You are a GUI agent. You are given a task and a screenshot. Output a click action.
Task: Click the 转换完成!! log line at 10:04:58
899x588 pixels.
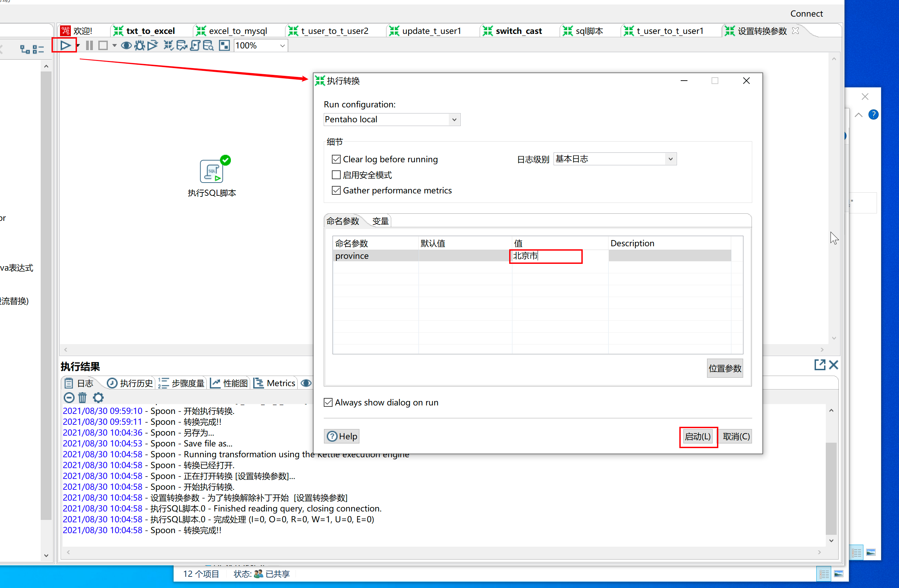coord(142,530)
